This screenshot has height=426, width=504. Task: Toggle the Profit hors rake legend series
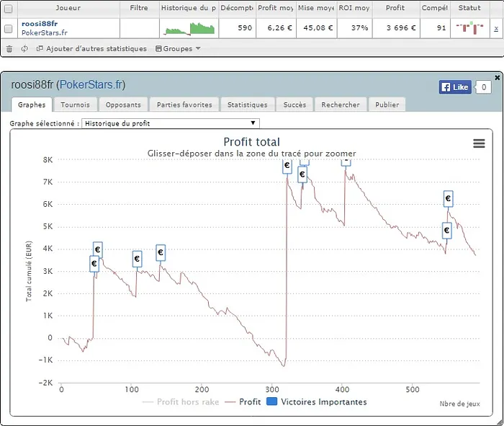click(x=181, y=402)
